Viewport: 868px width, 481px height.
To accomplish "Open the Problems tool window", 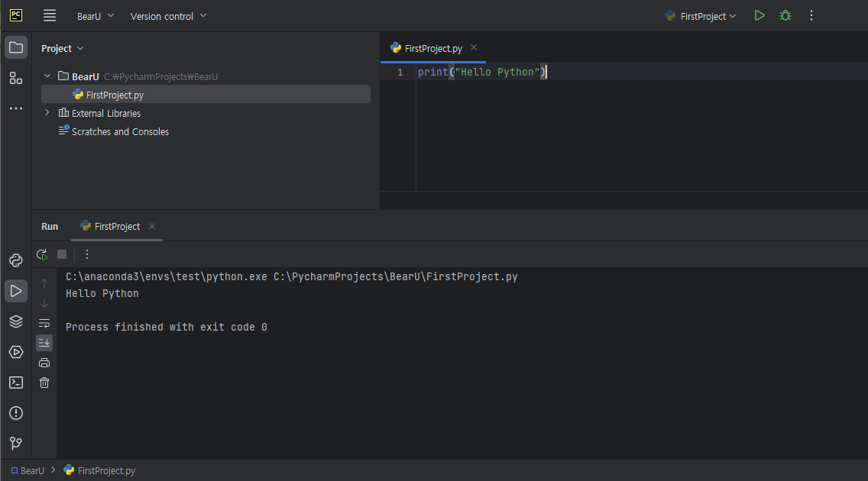I will pos(16,413).
